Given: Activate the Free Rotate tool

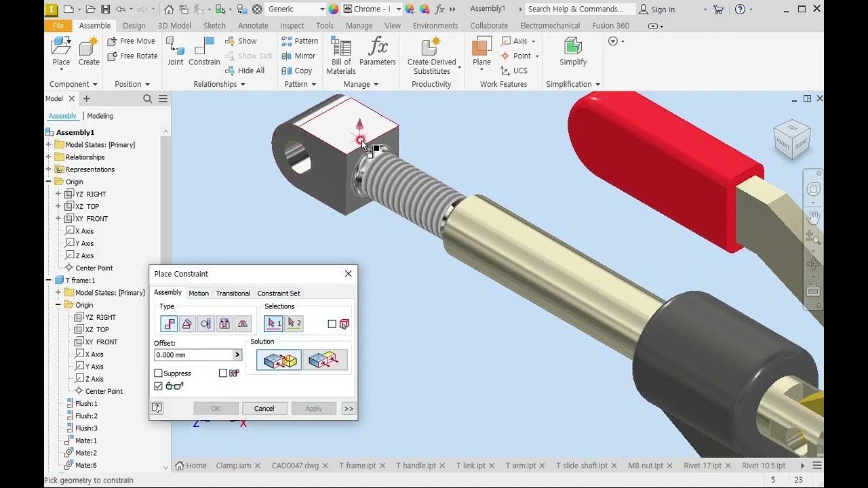Looking at the screenshot, I should [133, 56].
